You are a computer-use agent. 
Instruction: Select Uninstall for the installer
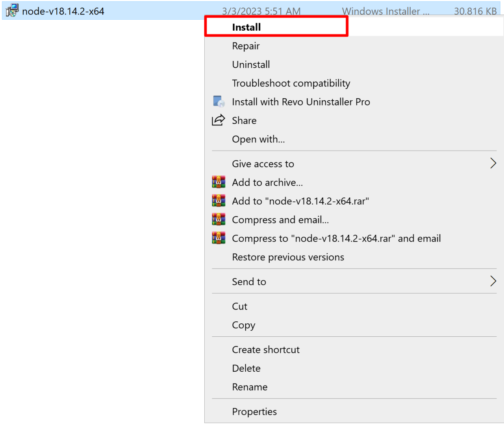point(251,64)
